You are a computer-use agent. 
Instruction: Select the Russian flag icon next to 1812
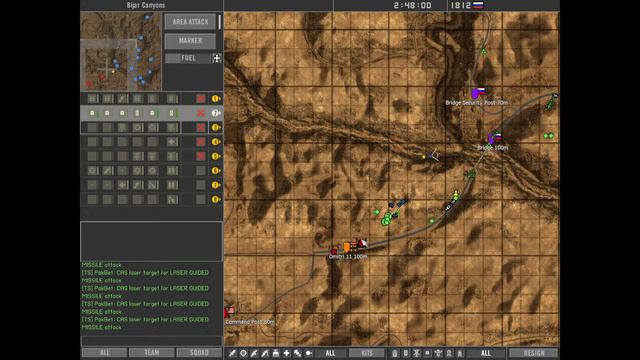pyautogui.click(x=478, y=5)
